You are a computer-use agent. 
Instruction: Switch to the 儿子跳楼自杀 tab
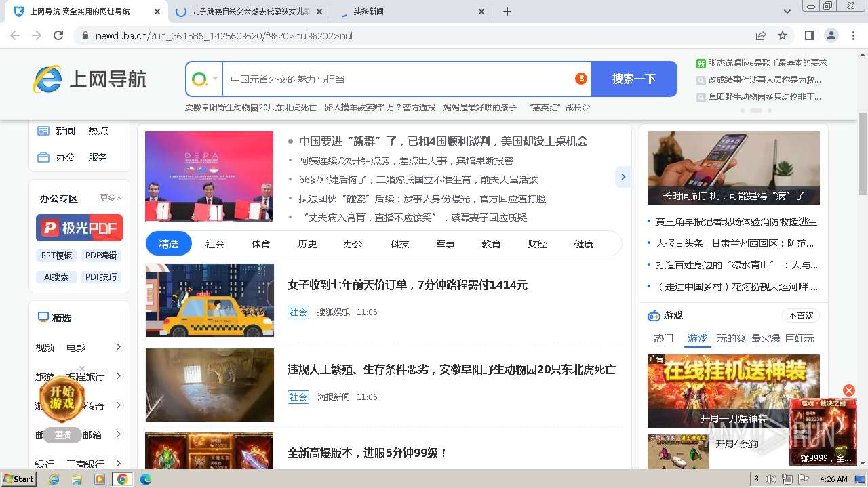point(248,12)
